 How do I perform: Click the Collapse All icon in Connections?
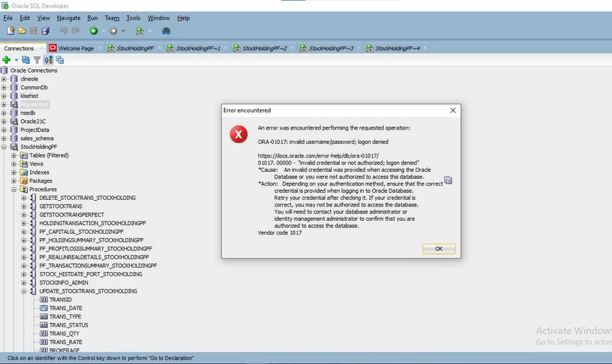[60, 60]
